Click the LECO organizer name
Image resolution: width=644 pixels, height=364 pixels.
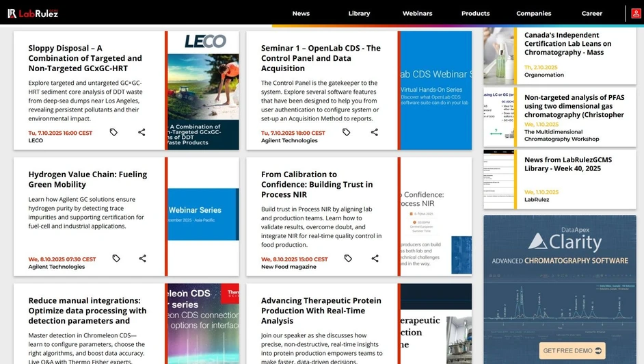[x=36, y=140]
